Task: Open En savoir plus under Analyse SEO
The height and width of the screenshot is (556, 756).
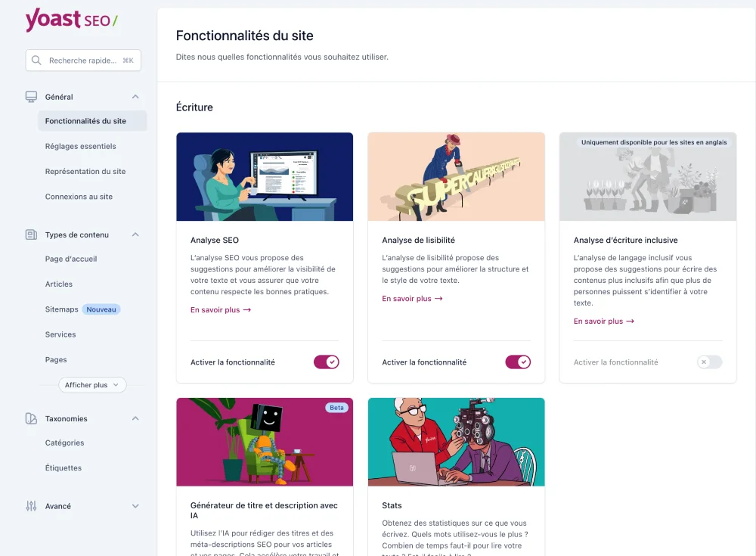Action: coord(221,310)
